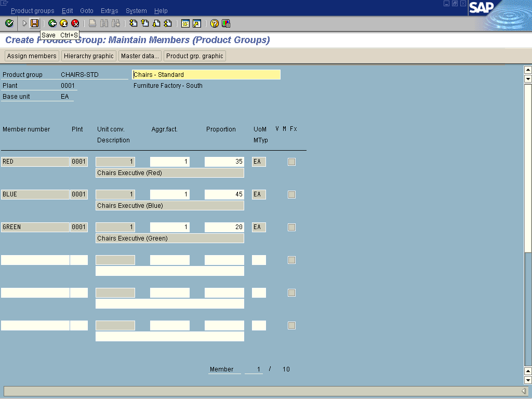Click the Chairs - Standard description field
Image resolution: width=532 pixels, height=399 pixels.
206,75
